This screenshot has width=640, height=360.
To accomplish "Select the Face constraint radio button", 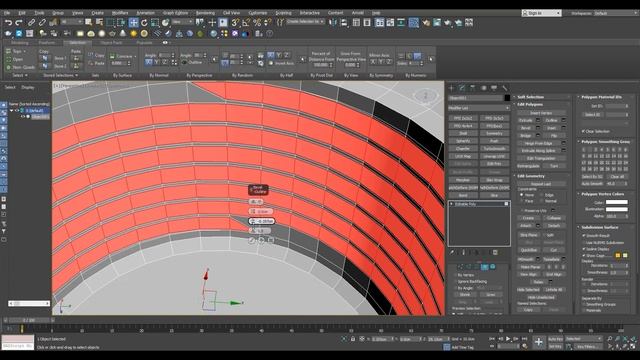I will pos(522,201).
